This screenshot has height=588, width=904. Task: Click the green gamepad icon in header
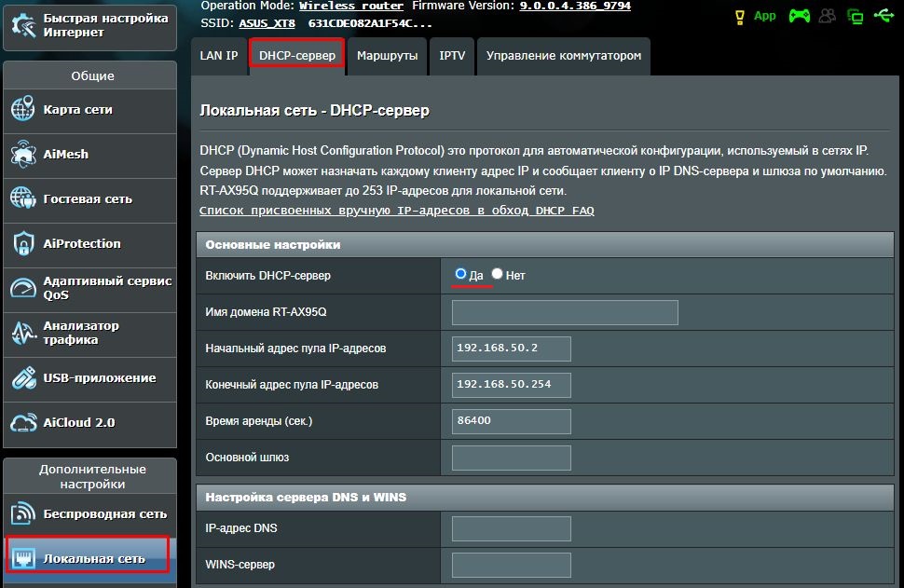click(x=799, y=16)
